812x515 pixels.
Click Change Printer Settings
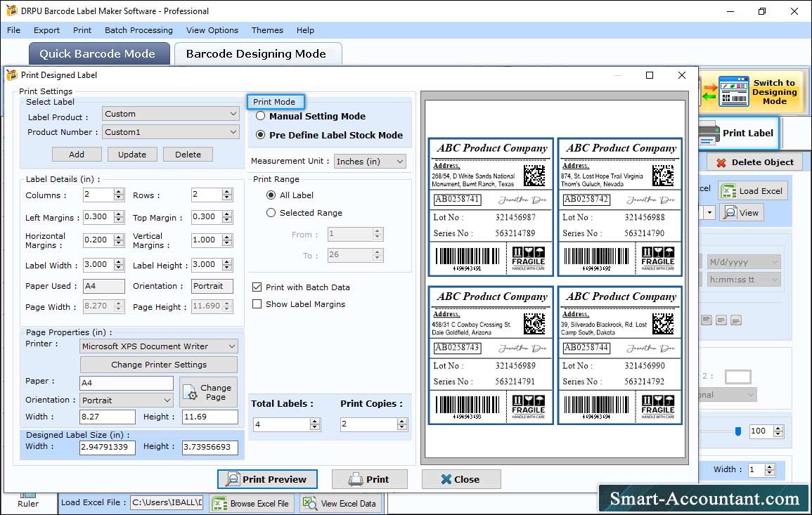(158, 365)
